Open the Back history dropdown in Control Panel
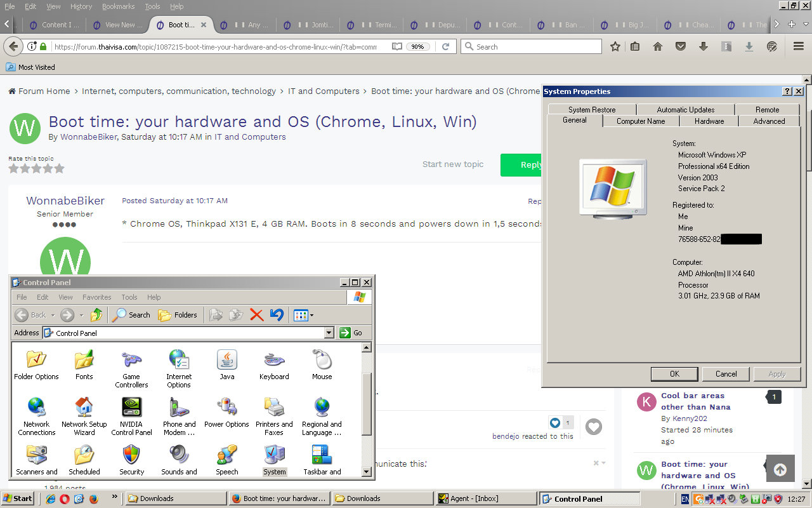Screen dimensions: 812x508 click(x=53, y=315)
